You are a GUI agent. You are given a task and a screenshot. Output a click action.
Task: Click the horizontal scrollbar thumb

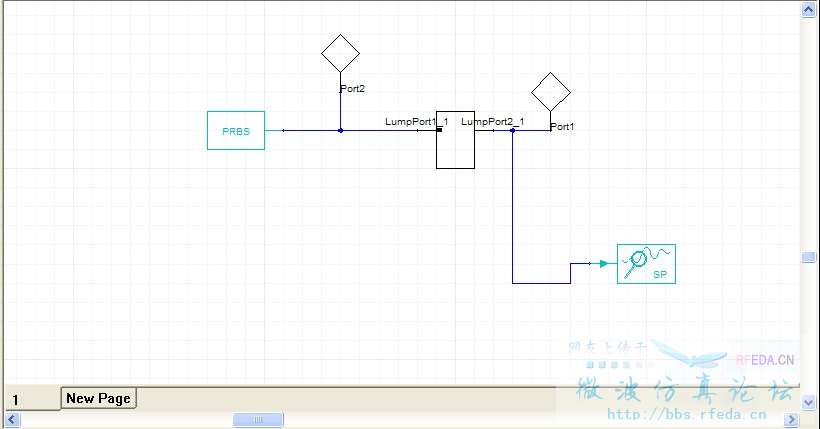pyautogui.click(x=258, y=420)
